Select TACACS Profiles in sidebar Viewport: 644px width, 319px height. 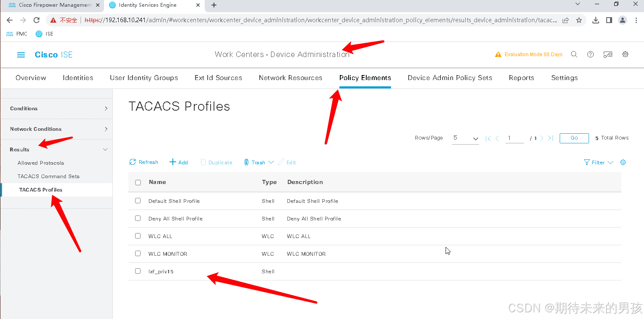point(41,190)
